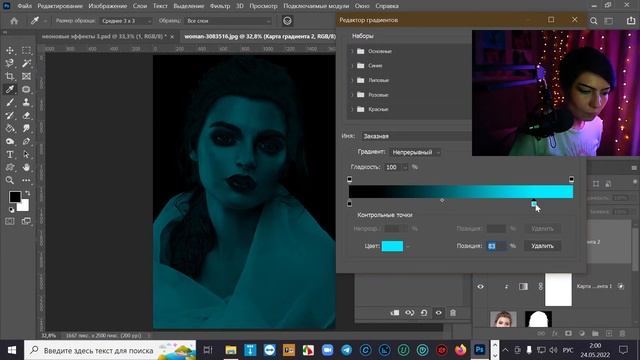Click the foreground black color swatch
The image size is (640, 360).
(15, 197)
